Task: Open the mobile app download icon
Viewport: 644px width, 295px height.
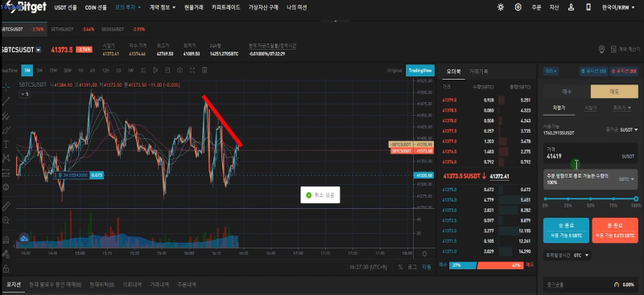Action: coord(588,7)
